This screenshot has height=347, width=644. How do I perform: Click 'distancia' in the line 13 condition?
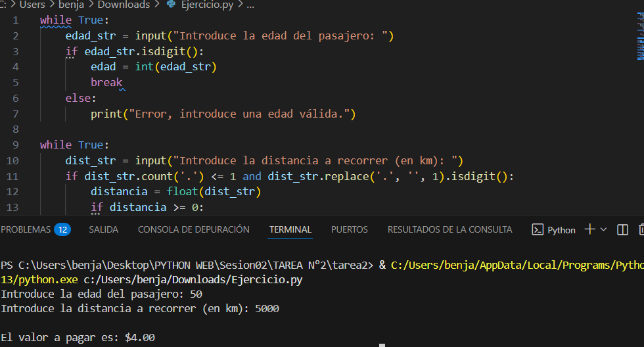[138, 208]
